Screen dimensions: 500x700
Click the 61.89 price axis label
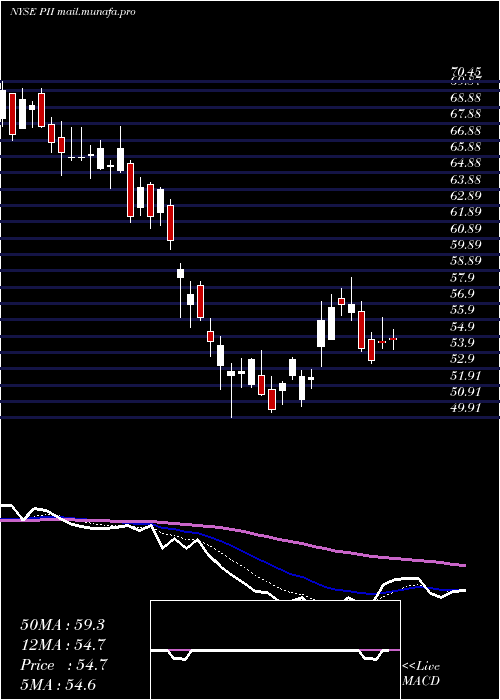466,212
